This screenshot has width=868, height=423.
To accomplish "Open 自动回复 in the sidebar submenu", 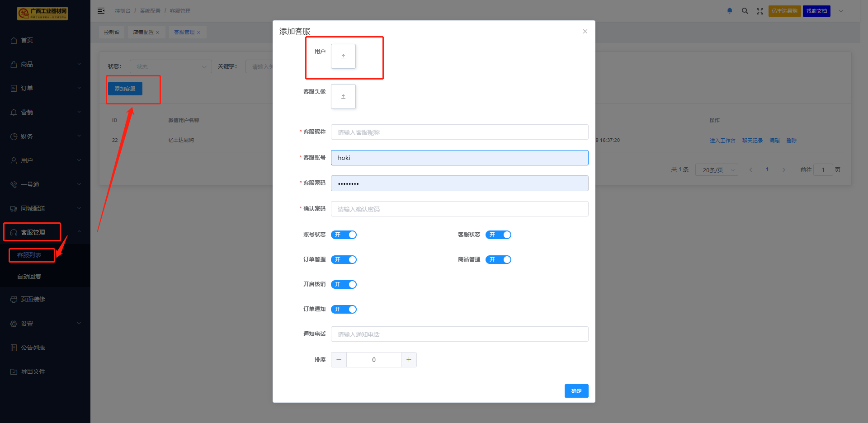I will (x=29, y=277).
